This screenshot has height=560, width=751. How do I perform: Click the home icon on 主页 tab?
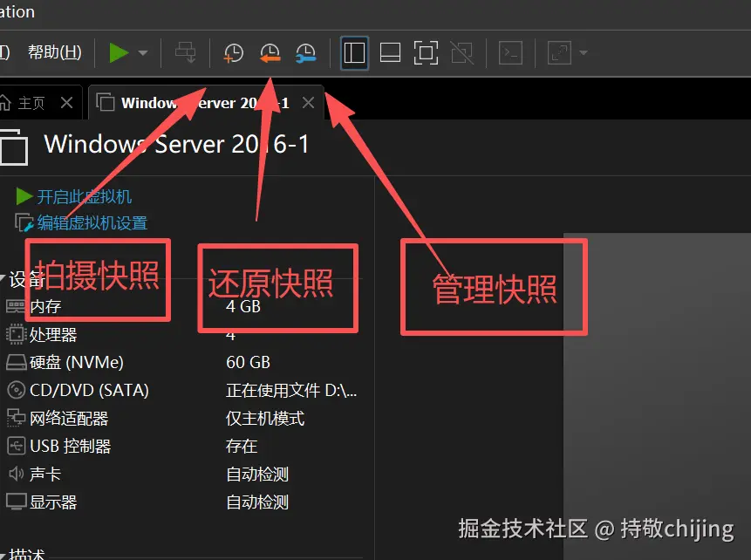[x=5, y=102]
